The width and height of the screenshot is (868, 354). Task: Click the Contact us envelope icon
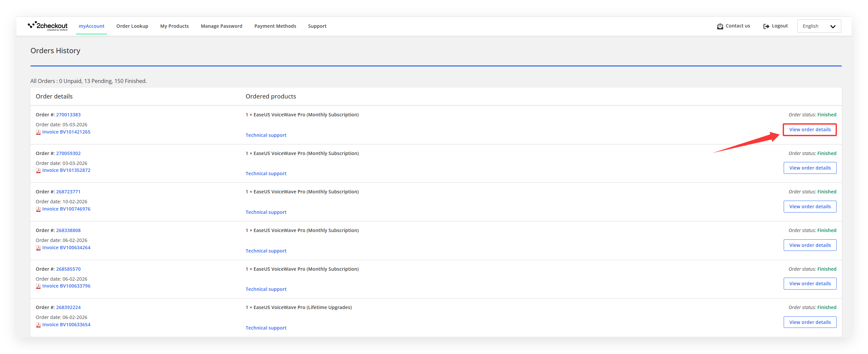coord(720,26)
